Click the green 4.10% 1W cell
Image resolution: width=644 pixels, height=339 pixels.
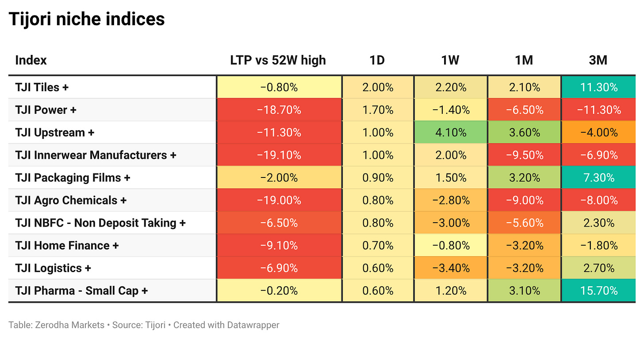(x=450, y=132)
